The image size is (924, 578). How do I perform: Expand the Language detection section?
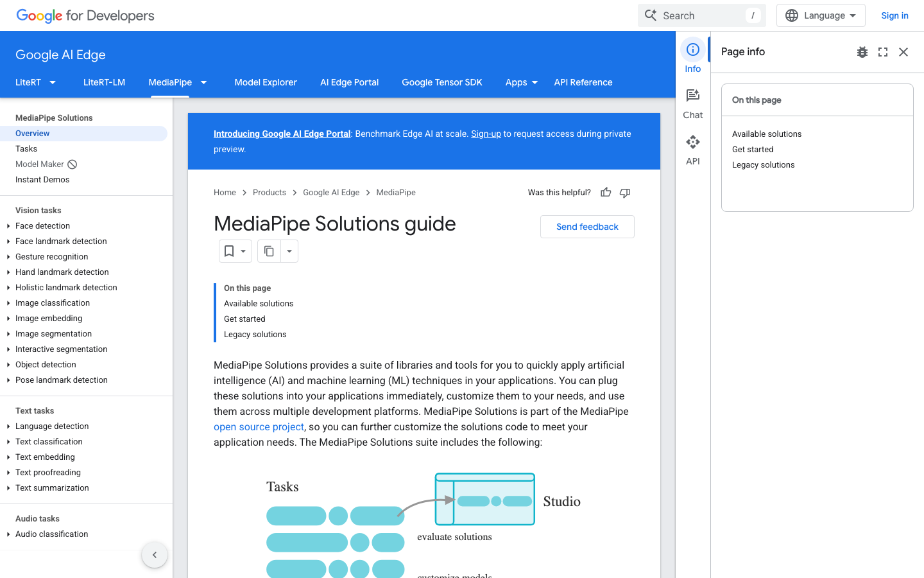tap(8, 426)
